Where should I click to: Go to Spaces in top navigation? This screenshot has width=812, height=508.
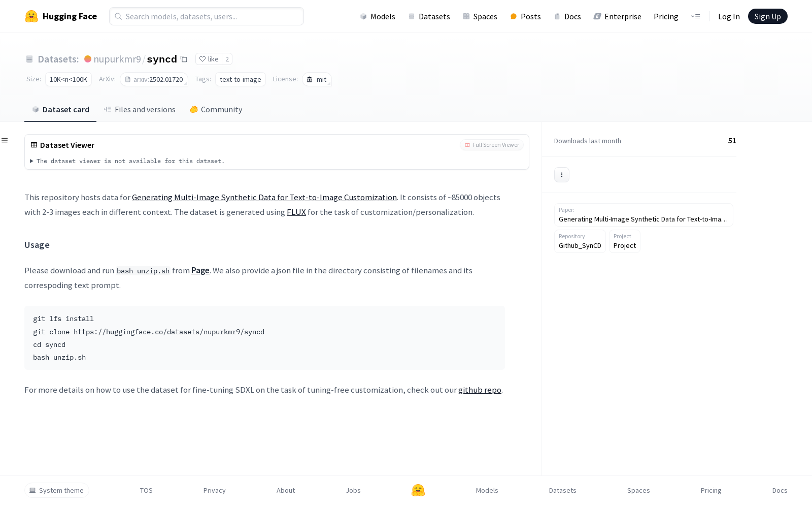click(x=480, y=16)
